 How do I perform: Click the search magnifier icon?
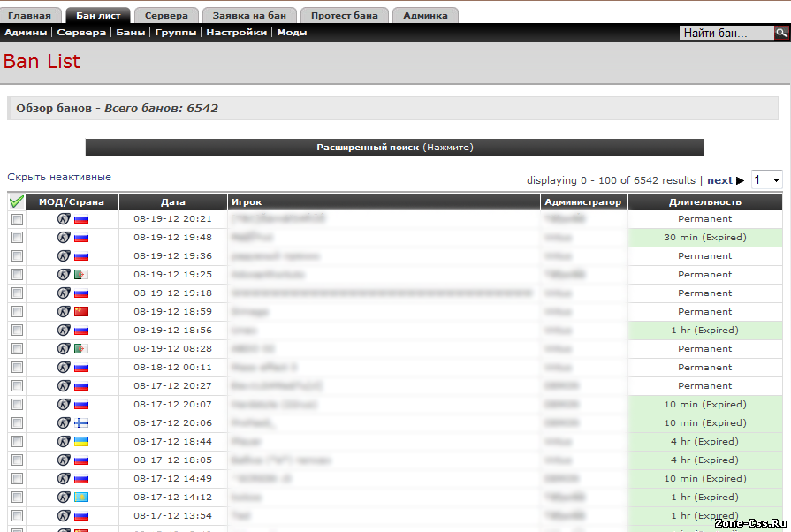[x=782, y=33]
